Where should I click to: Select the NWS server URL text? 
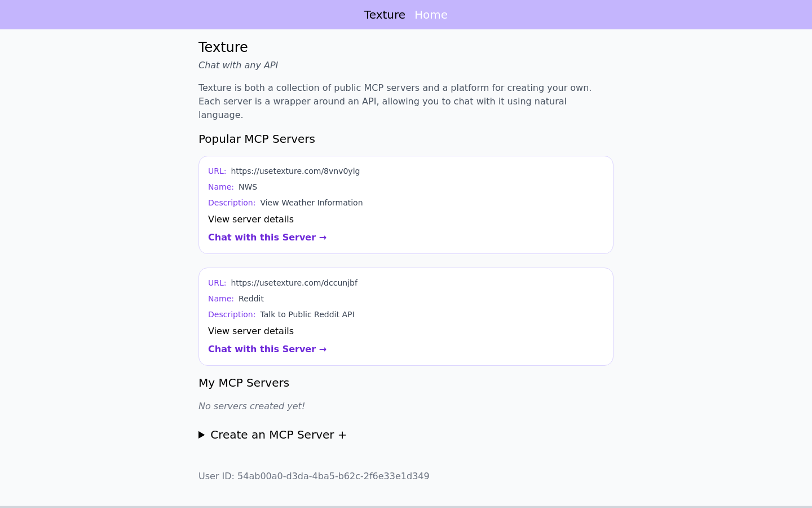[x=295, y=171]
